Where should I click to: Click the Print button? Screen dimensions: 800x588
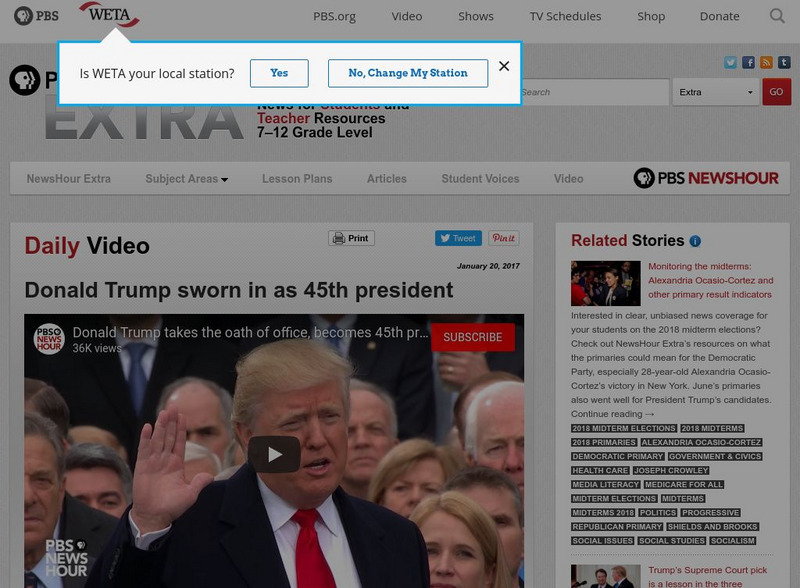(351, 238)
